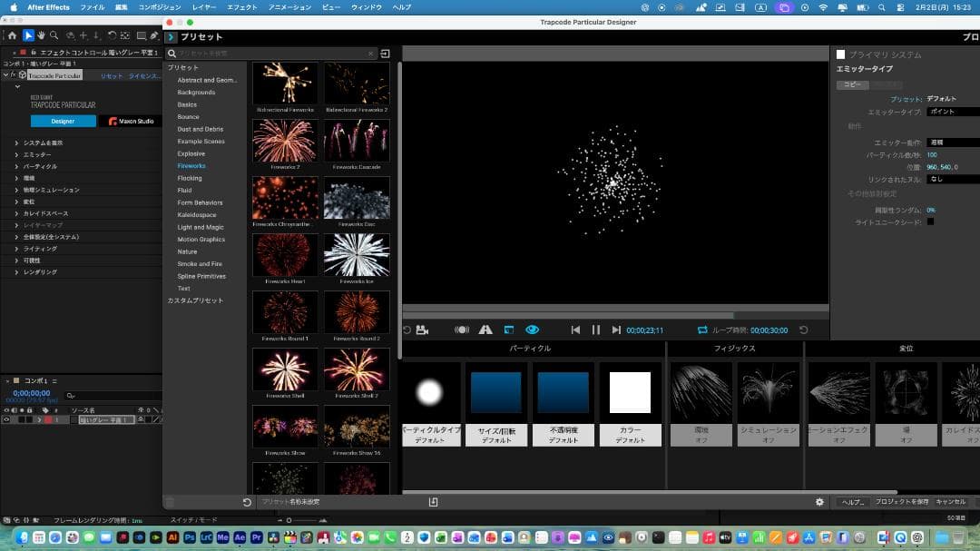The width and height of the screenshot is (980, 551).
Task: Select the Hand tool in After Effects
Action: pos(42,35)
